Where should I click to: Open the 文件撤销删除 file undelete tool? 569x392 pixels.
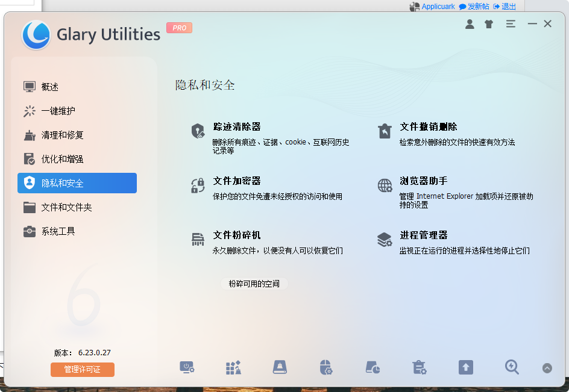click(x=429, y=126)
